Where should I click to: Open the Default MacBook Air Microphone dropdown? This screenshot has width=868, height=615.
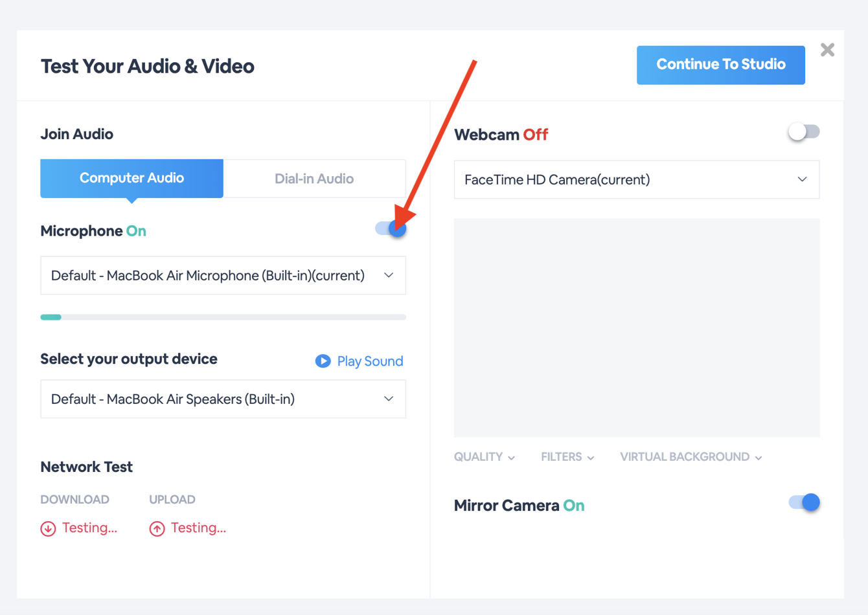[x=223, y=275]
